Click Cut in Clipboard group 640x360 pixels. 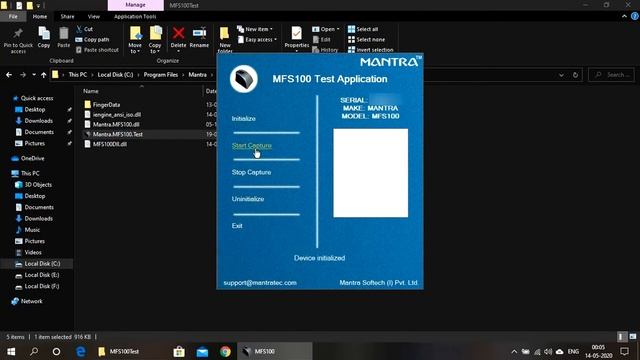pyautogui.click(x=84, y=29)
